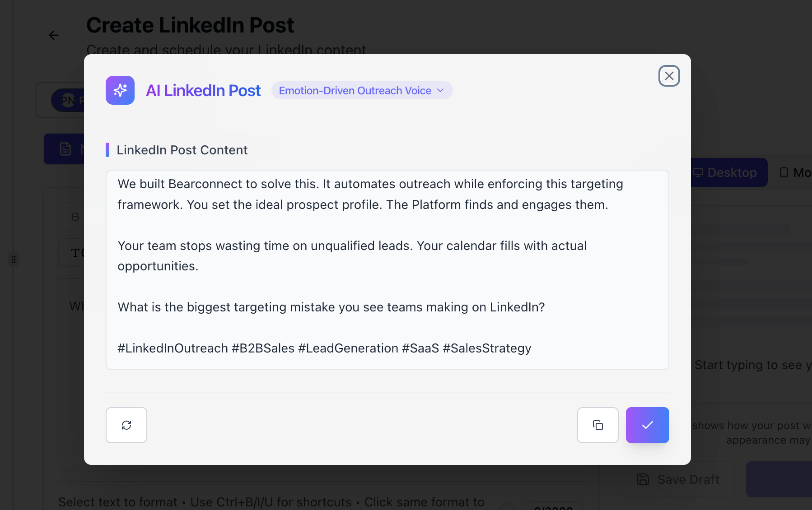Click the Bearconnect paragraph in the post

tap(370, 194)
